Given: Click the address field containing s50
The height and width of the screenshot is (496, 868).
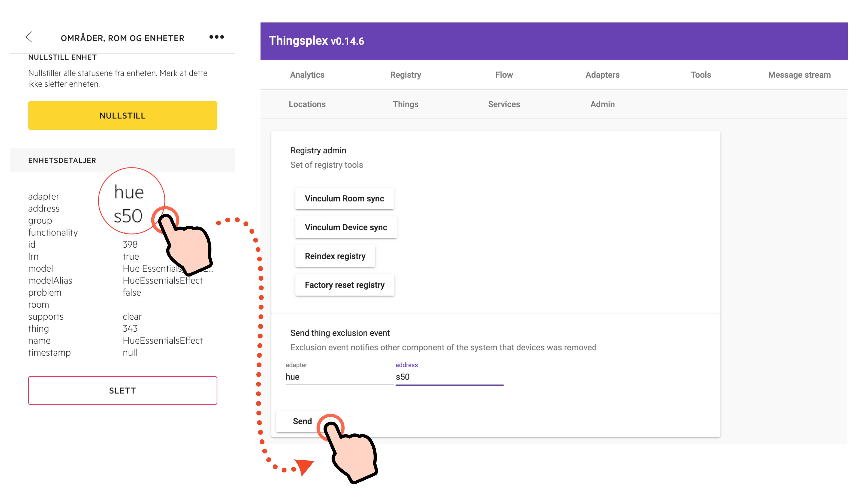Looking at the screenshot, I should (449, 377).
